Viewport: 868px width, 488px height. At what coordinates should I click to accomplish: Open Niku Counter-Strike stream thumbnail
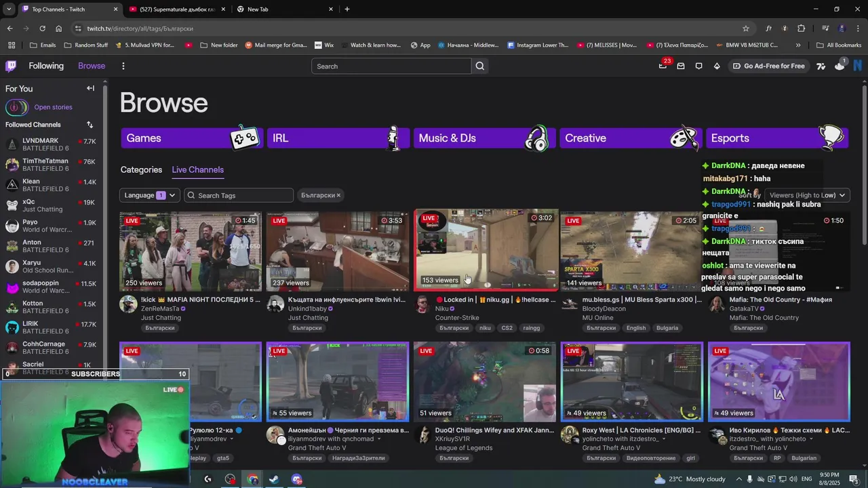coord(485,249)
